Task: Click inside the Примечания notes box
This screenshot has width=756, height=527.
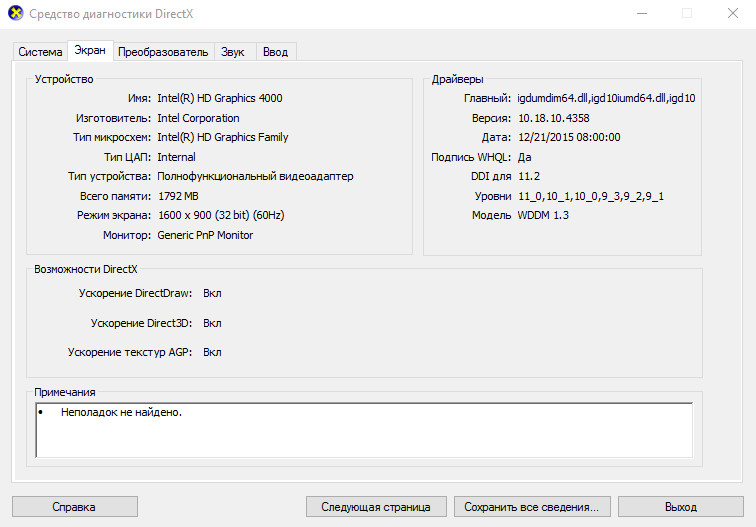Action: 364,430
